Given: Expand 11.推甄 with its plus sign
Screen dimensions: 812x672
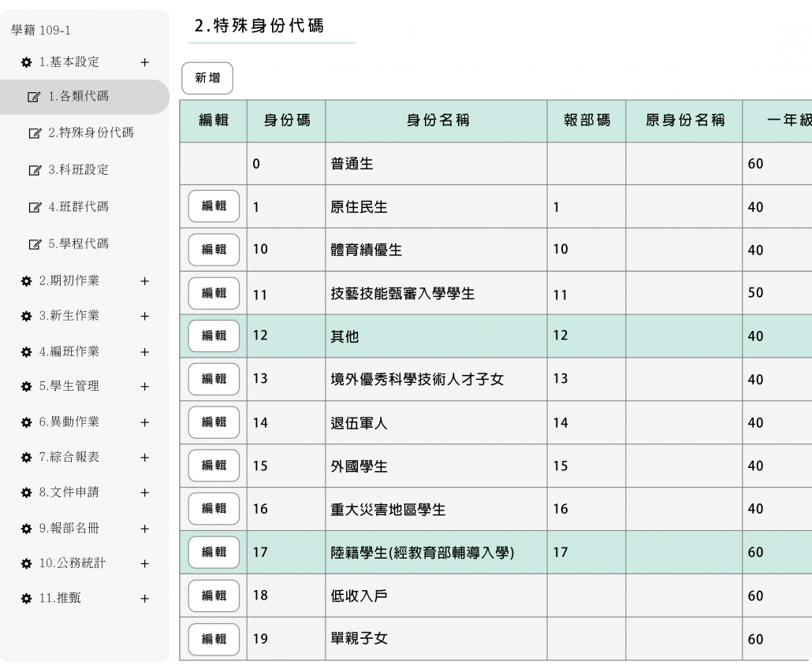Looking at the screenshot, I should pos(145,599).
